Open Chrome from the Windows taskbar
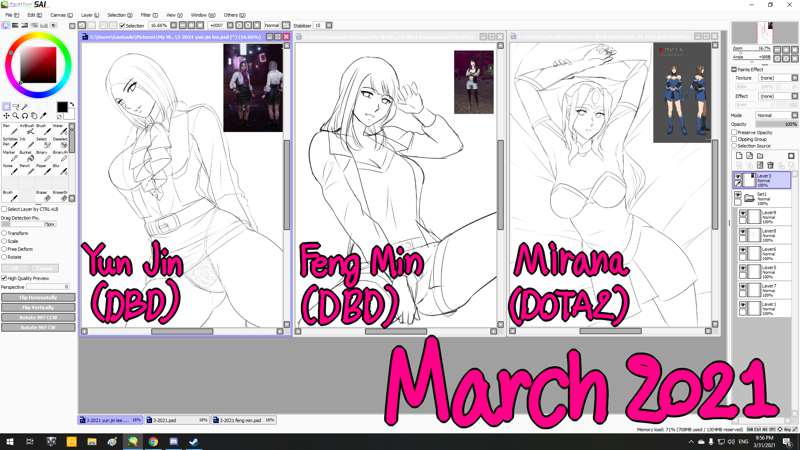This screenshot has height=450, width=800. pyautogui.click(x=153, y=441)
